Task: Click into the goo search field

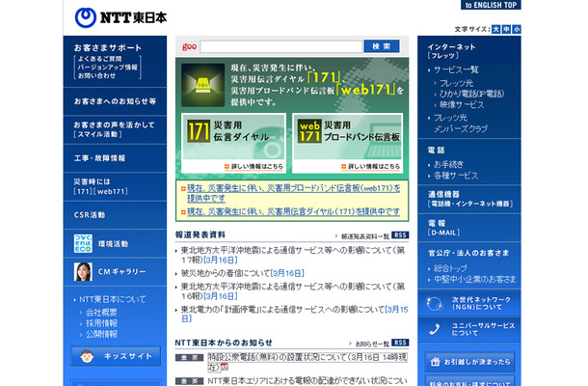Action: click(x=281, y=46)
